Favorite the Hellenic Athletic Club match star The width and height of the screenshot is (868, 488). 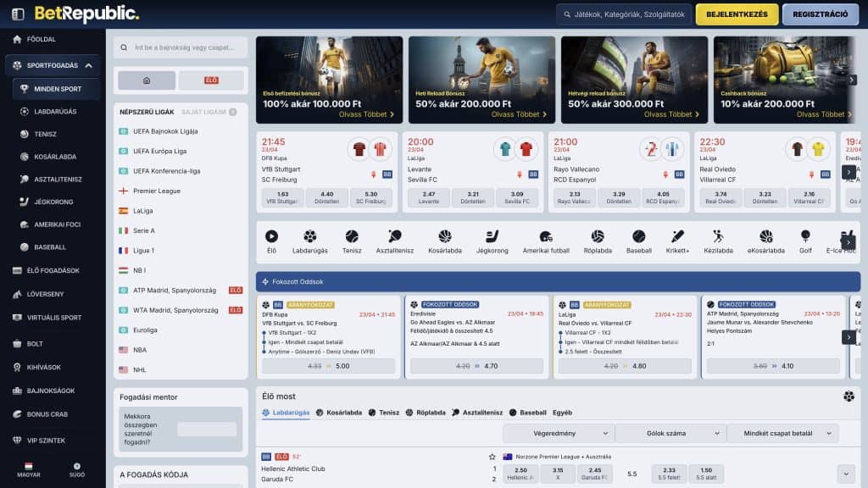(x=492, y=457)
